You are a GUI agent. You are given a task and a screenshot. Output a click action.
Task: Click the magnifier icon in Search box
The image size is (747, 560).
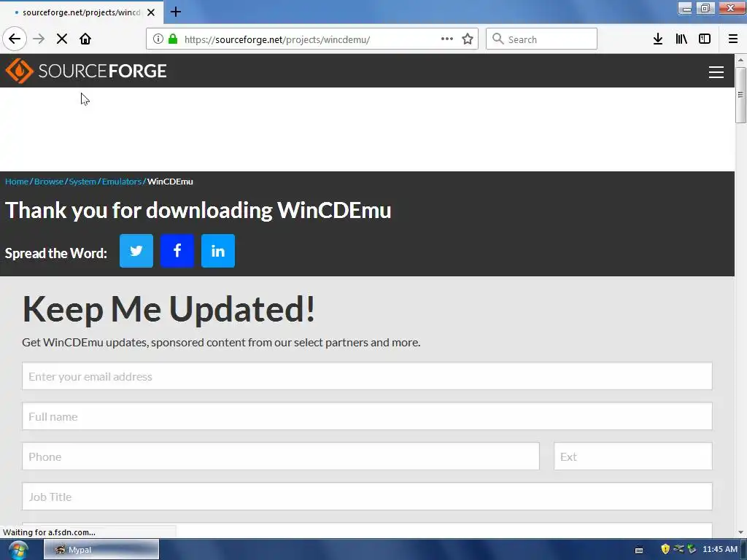(x=498, y=39)
